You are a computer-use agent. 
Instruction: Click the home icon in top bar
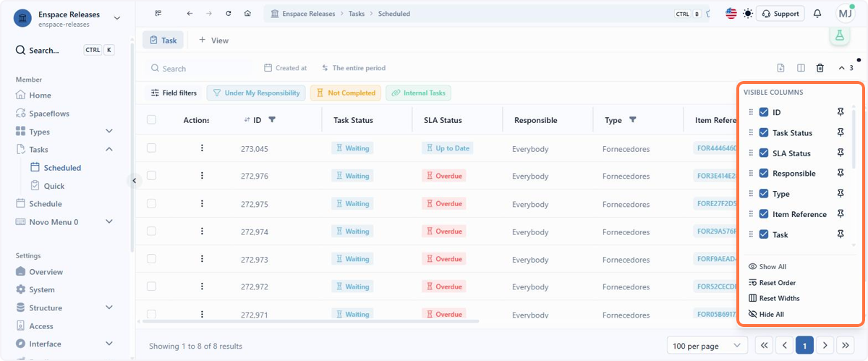click(248, 14)
